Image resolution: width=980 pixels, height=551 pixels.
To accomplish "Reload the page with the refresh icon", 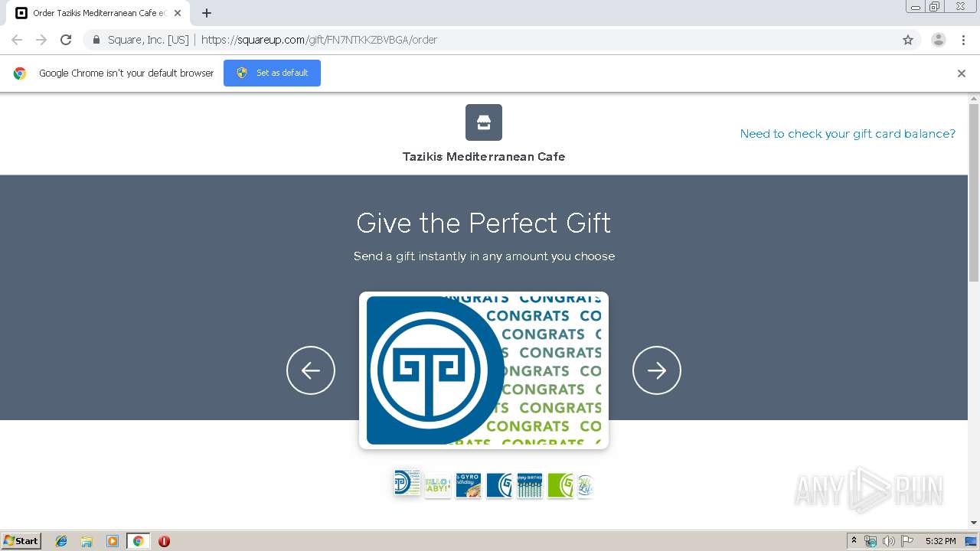I will click(x=66, y=40).
